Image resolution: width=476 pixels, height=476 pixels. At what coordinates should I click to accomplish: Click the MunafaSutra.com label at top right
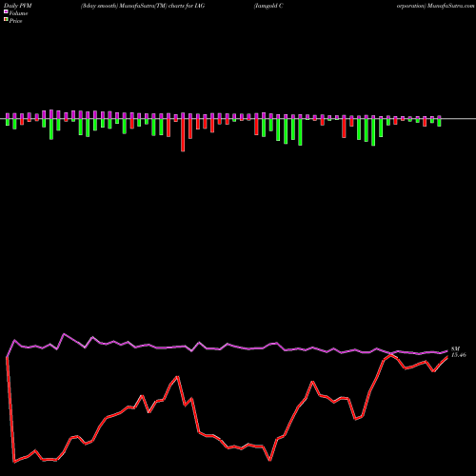[450, 6]
